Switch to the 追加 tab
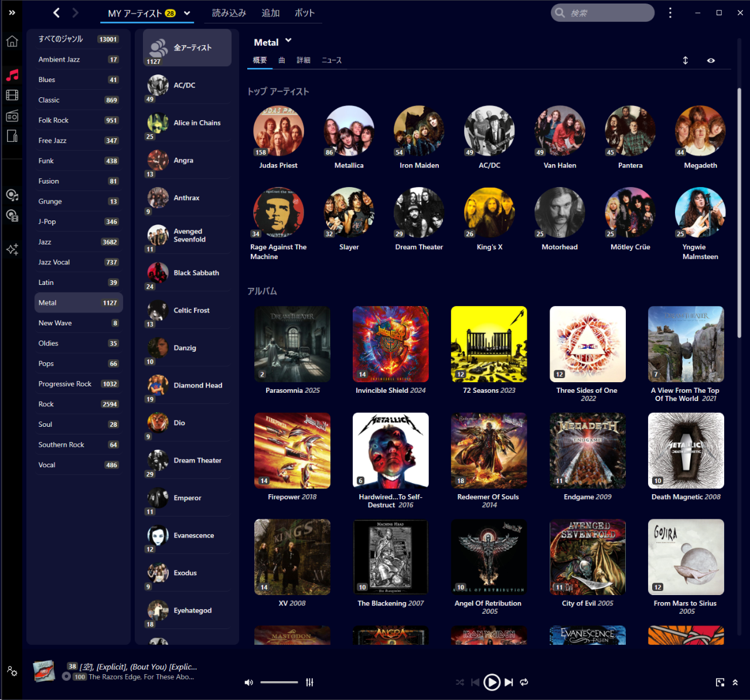This screenshot has height=700, width=750. (270, 13)
